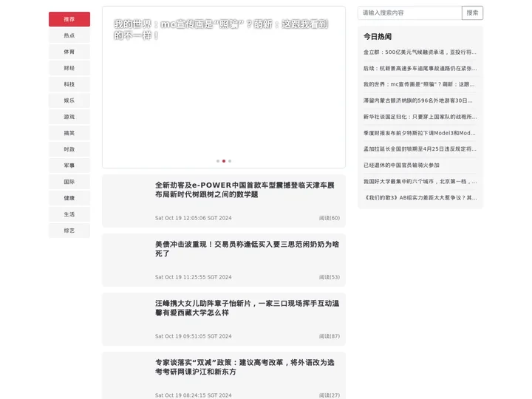
Task: Open hot news 新华社谈国足归化
Action: coord(420,117)
